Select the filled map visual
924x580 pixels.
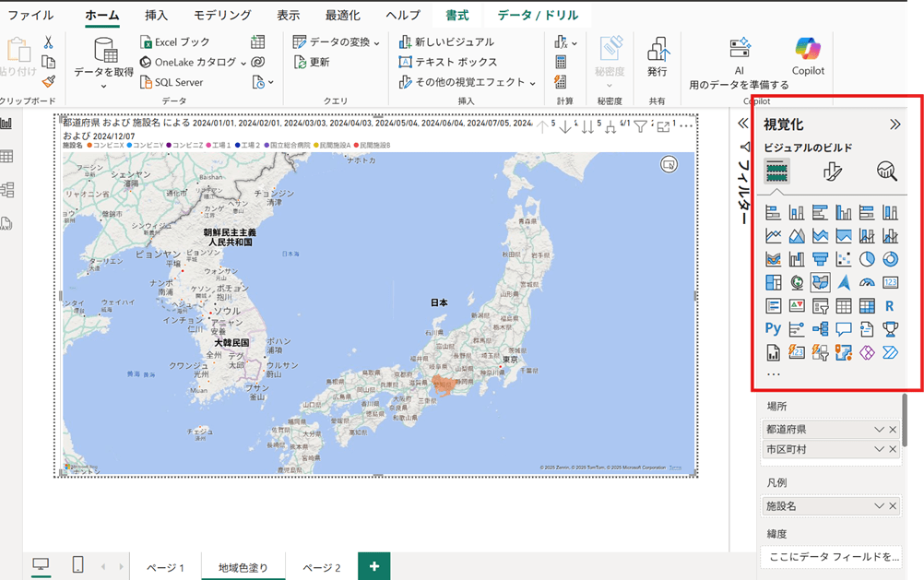click(821, 283)
